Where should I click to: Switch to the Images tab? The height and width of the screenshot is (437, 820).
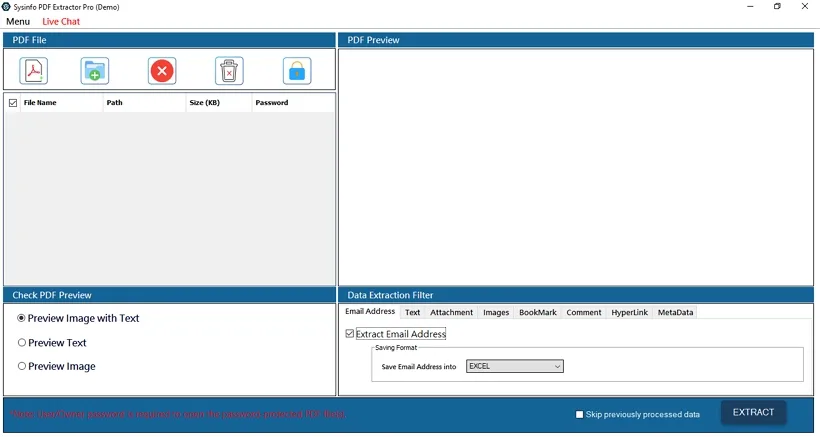(496, 313)
